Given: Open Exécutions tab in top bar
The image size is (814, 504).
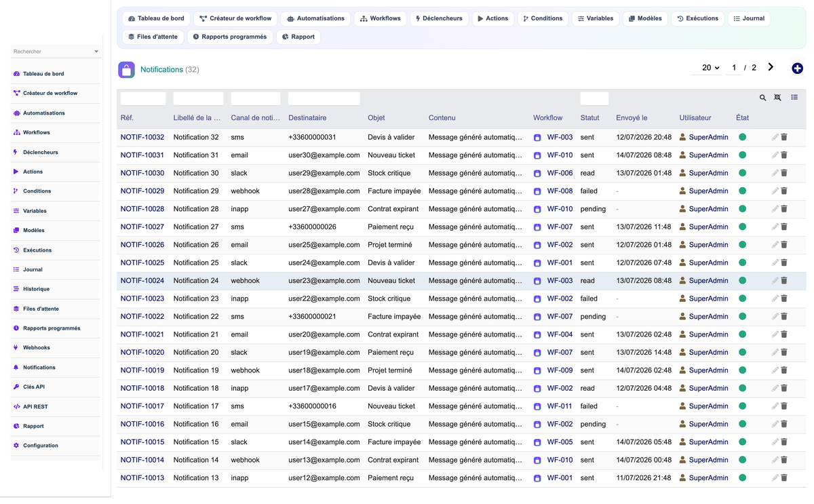Looking at the screenshot, I should coord(697,18).
